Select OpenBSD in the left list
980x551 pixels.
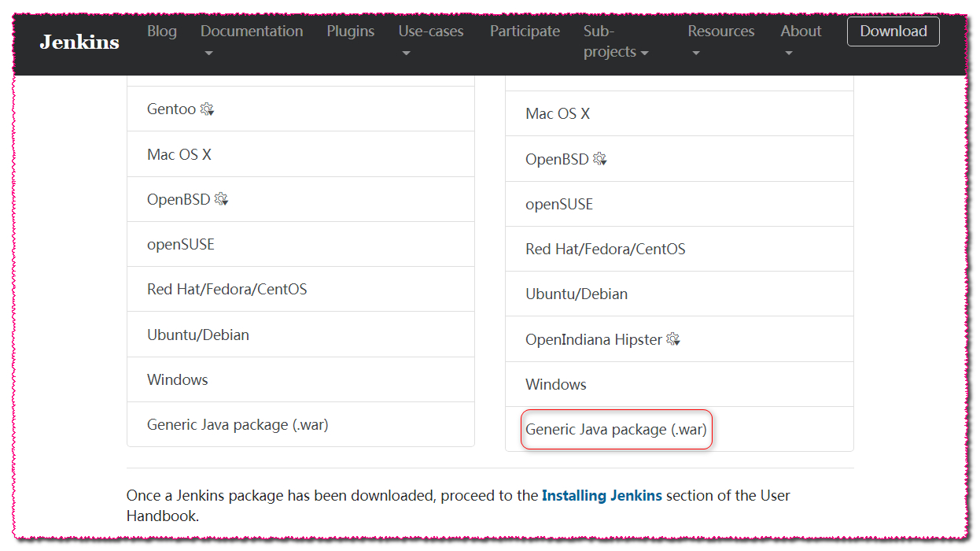click(x=300, y=199)
